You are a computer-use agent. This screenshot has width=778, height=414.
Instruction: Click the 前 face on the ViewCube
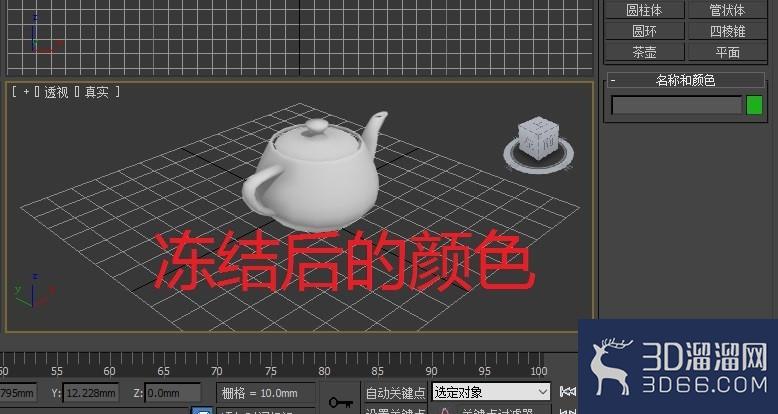click(547, 143)
